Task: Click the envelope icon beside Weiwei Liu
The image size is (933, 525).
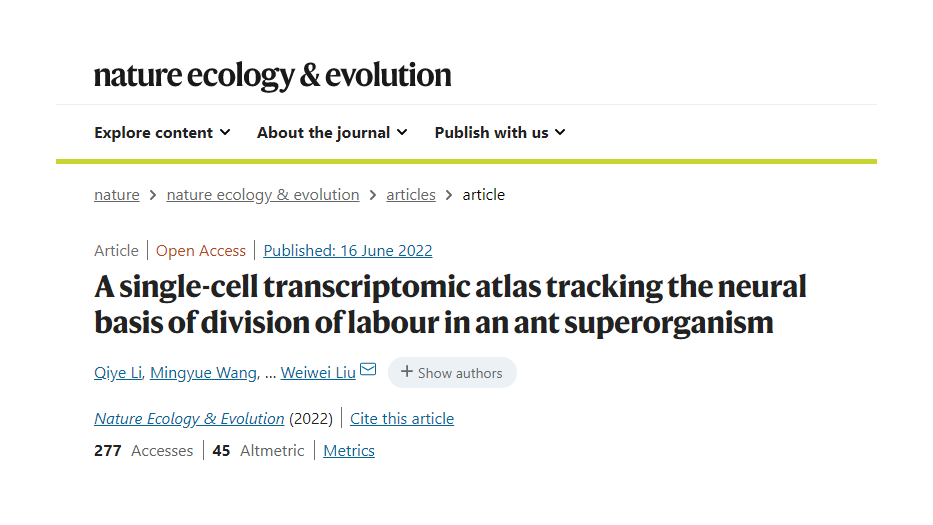Action: (368, 370)
